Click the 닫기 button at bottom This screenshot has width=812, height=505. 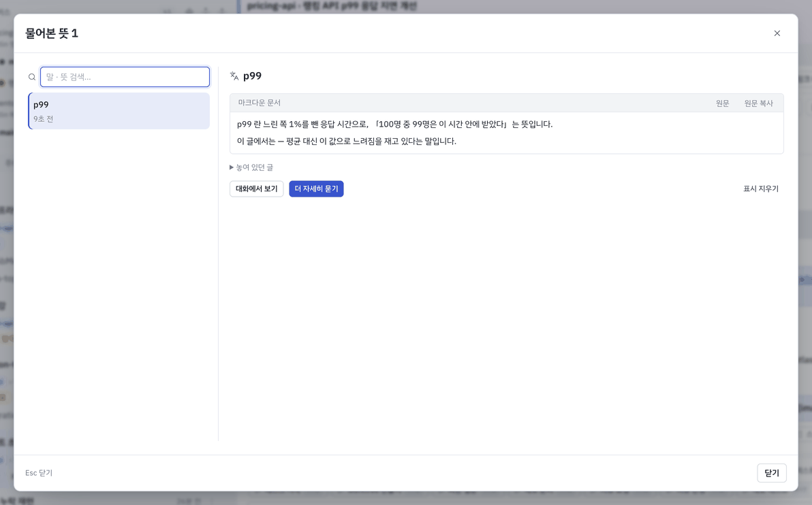pos(772,473)
